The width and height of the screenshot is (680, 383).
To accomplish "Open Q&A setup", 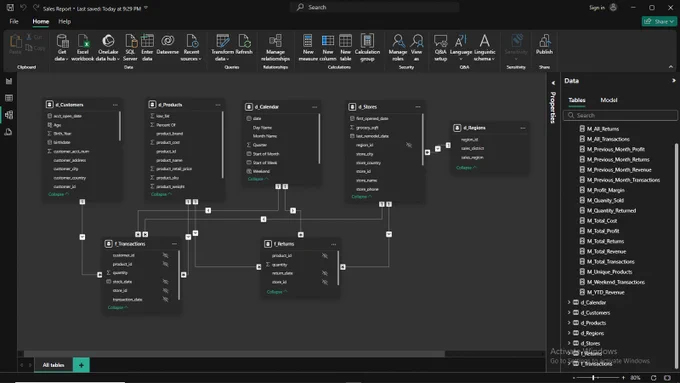I will coord(441,48).
